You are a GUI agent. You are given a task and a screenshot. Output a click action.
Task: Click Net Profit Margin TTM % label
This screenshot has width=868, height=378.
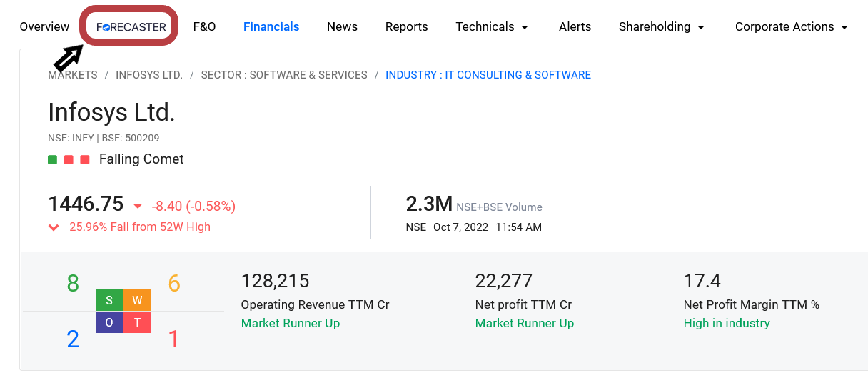752,304
